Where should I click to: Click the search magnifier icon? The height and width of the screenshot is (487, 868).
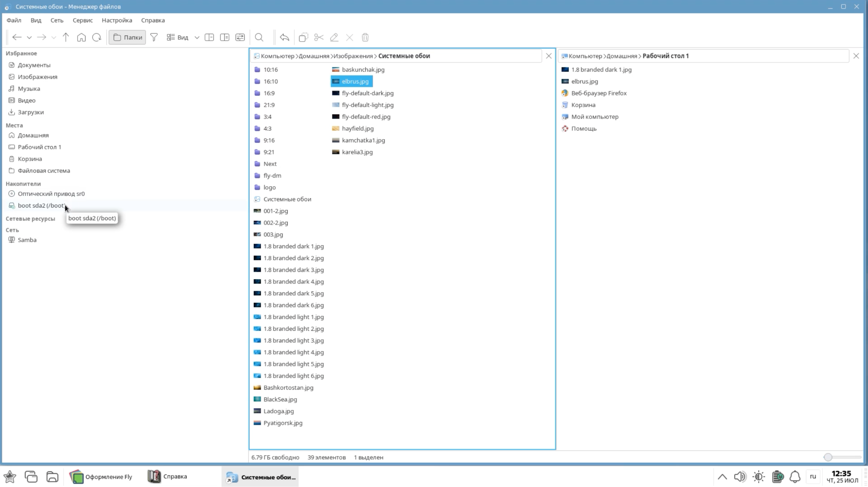(259, 37)
